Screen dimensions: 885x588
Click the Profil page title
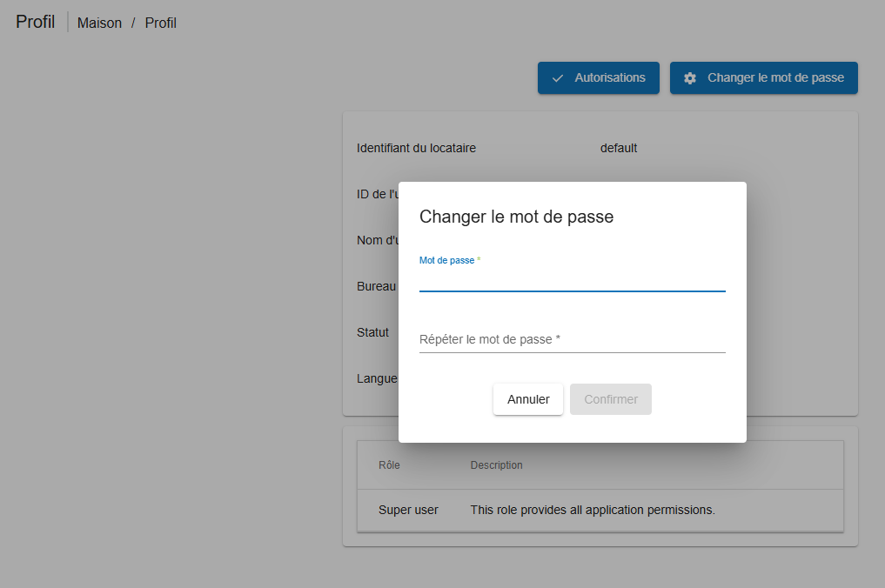[36, 22]
